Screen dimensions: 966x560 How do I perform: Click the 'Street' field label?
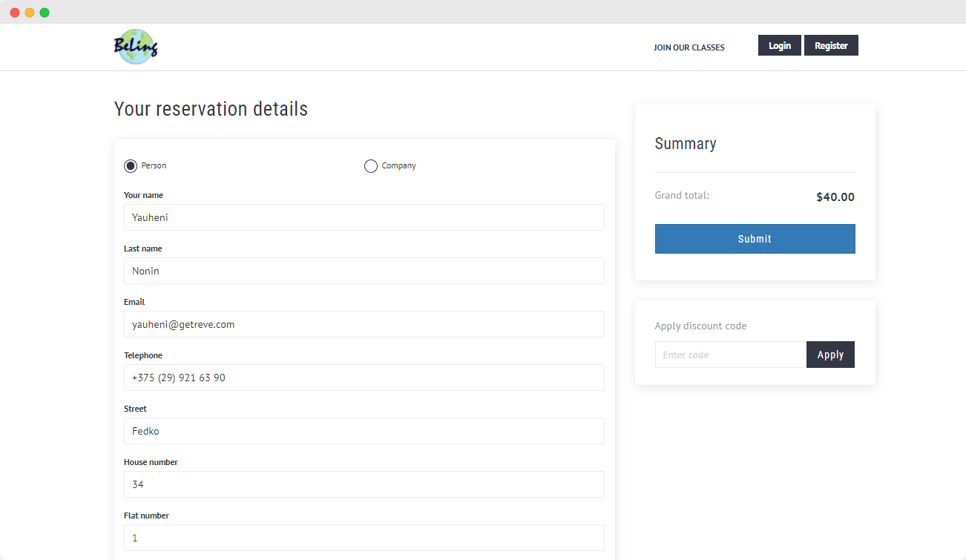click(135, 409)
